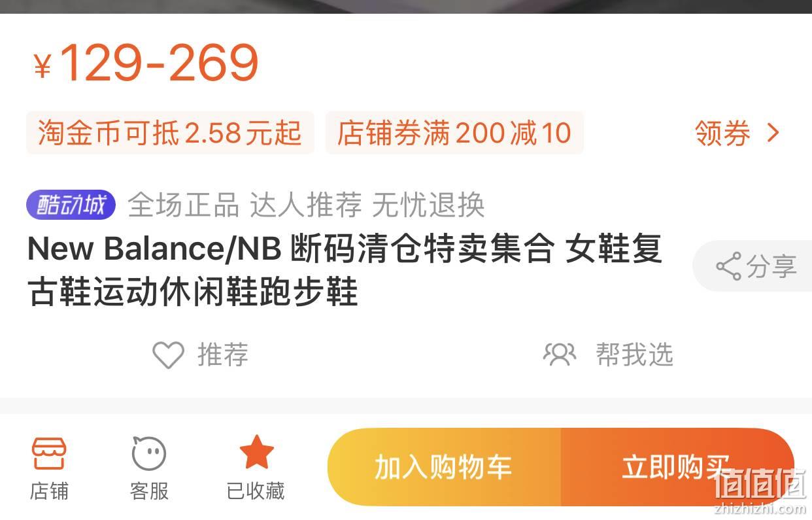Tap the 推荐 recommend label
The width and height of the screenshot is (812, 520).
(x=223, y=355)
